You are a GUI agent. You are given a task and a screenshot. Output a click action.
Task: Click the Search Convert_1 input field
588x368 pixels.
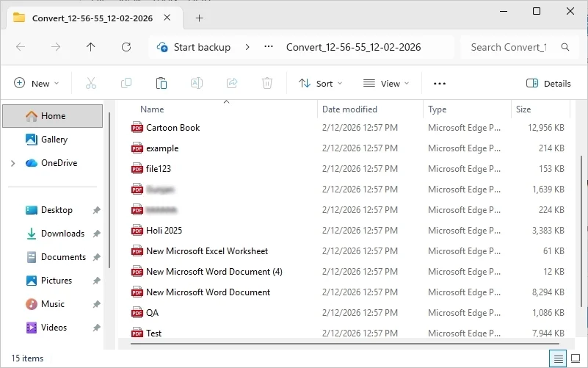point(509,47)
